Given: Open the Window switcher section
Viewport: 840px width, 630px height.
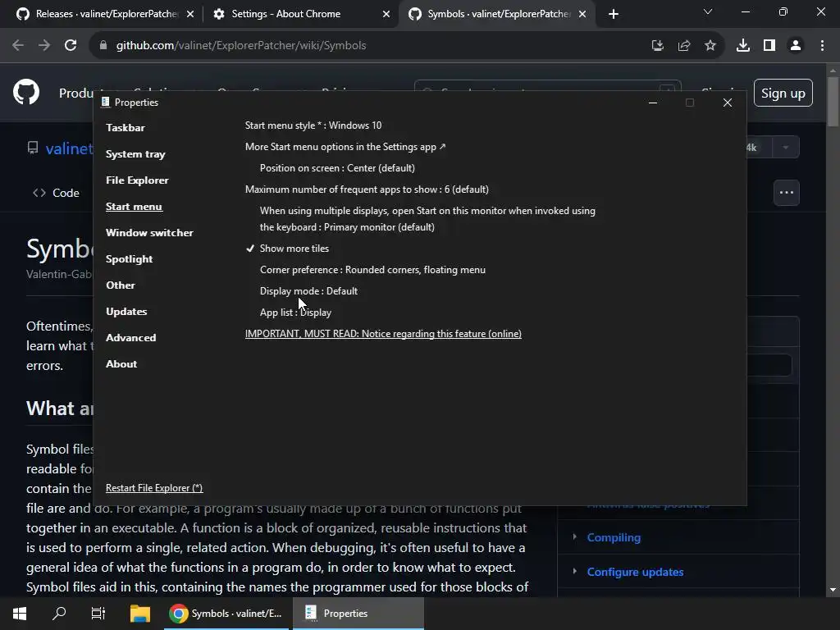Looking at the screenshot, I should coord(149,232).
